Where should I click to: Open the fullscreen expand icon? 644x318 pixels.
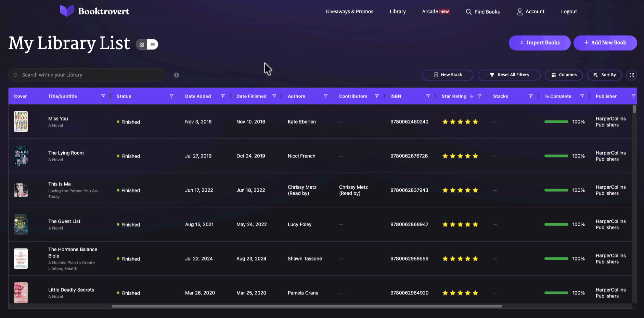pos(632,75)
